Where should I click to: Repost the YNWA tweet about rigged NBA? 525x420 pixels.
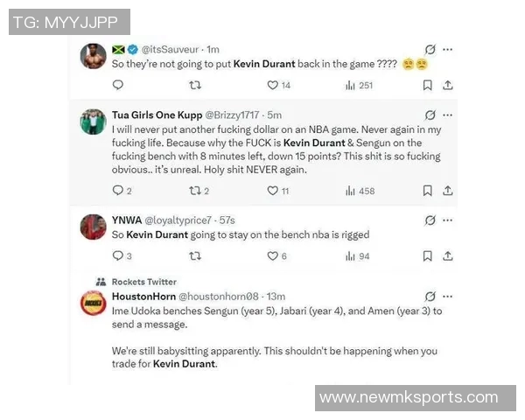point(195,256)
